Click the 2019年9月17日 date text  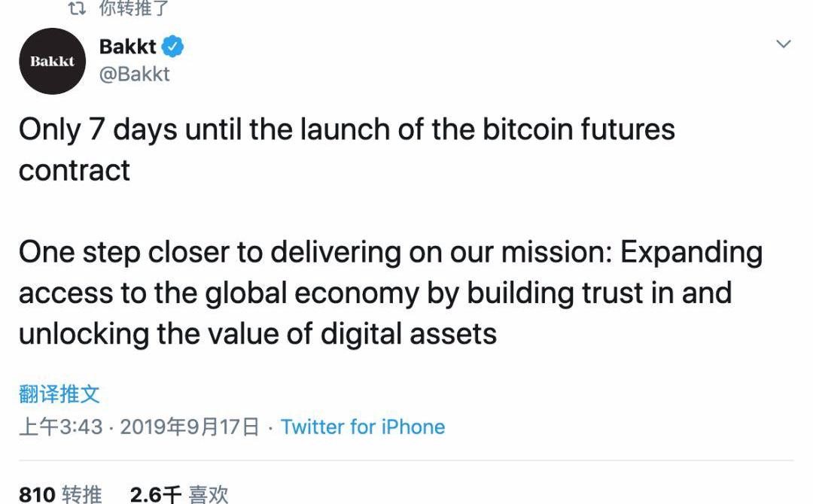coord(189,427)
